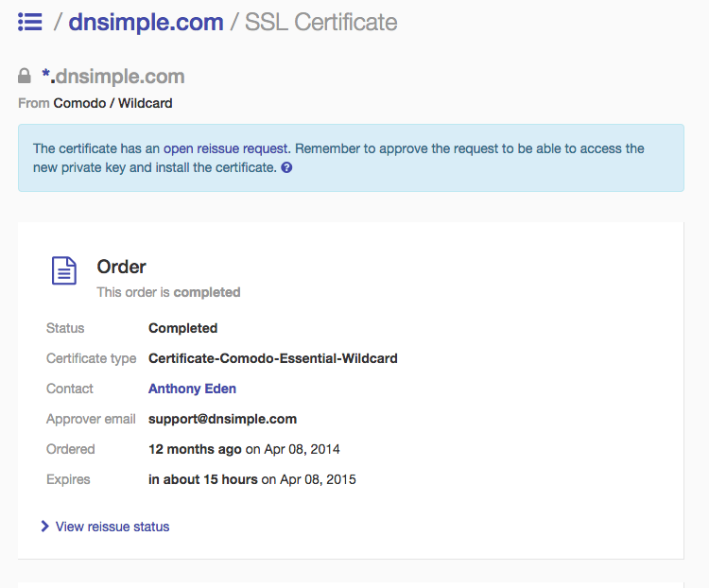Click the Contact label
The height and width of the screenshot is (588, 709).
70,389
